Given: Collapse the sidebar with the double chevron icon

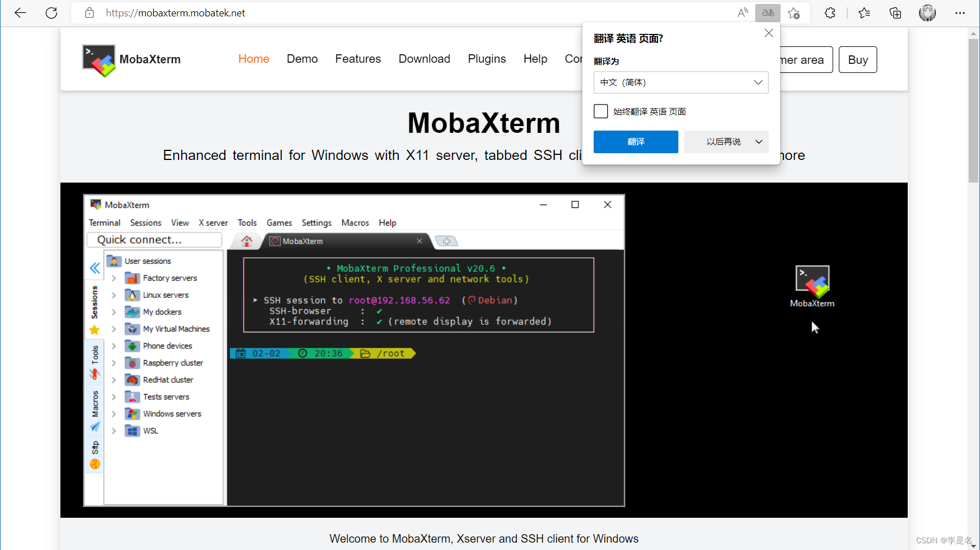Looking at the screenshot, I should pos(95,268).
